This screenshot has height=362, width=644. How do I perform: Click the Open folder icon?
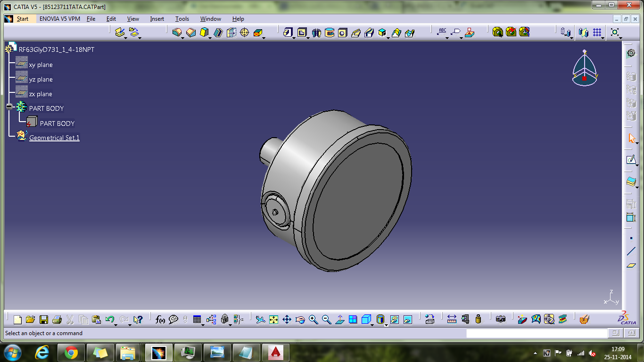pyautogui.click(x=31, y=320)
